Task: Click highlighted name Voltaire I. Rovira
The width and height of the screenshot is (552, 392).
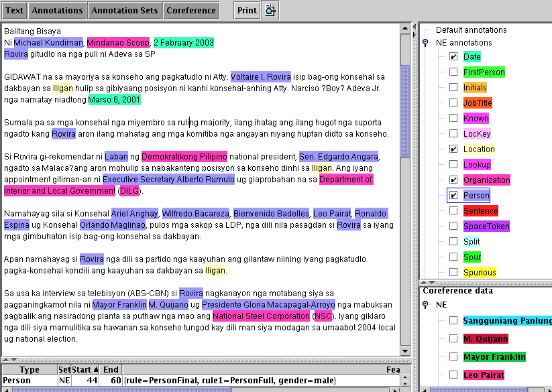Action: [x=261, y=77]
